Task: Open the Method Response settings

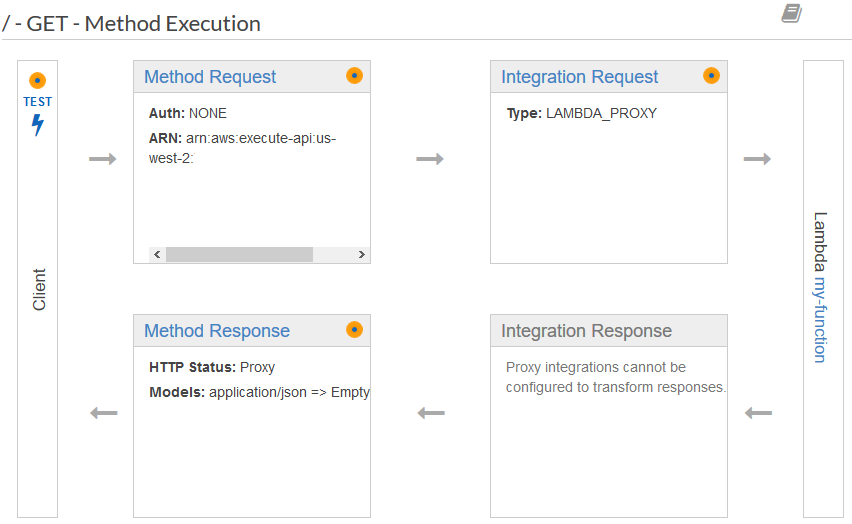Action: (217, 331)
